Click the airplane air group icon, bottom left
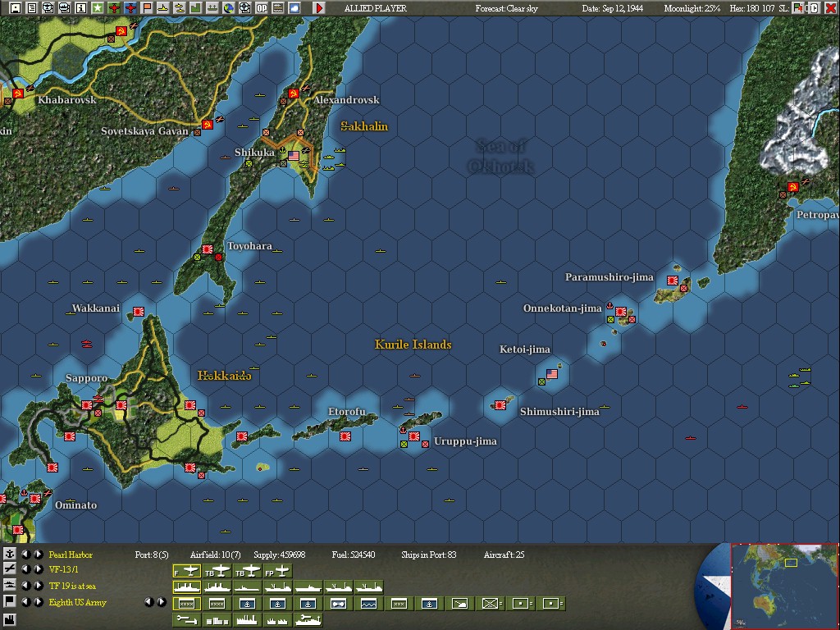Viewport: 840px width, 630px height. coord(9,569)
